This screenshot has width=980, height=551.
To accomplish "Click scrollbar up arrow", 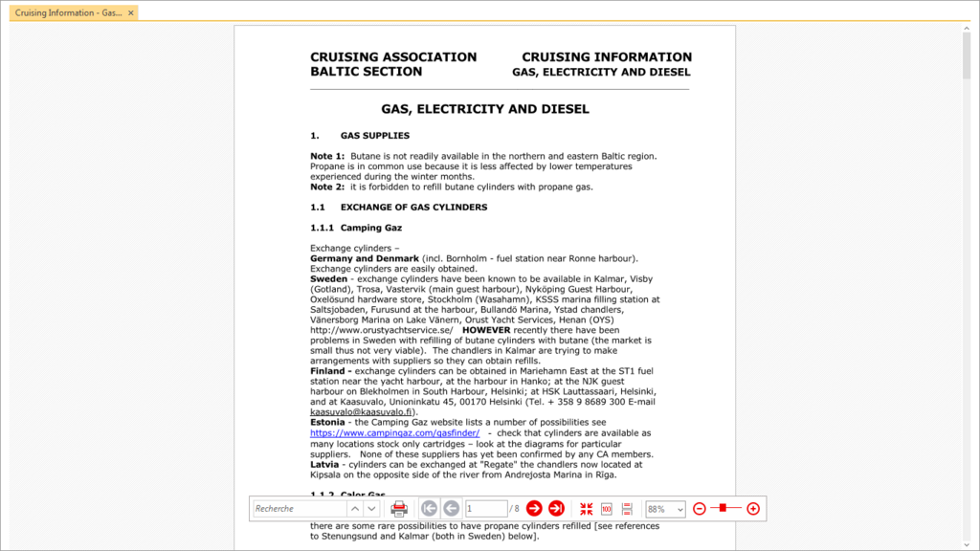I will coord(967,28).
